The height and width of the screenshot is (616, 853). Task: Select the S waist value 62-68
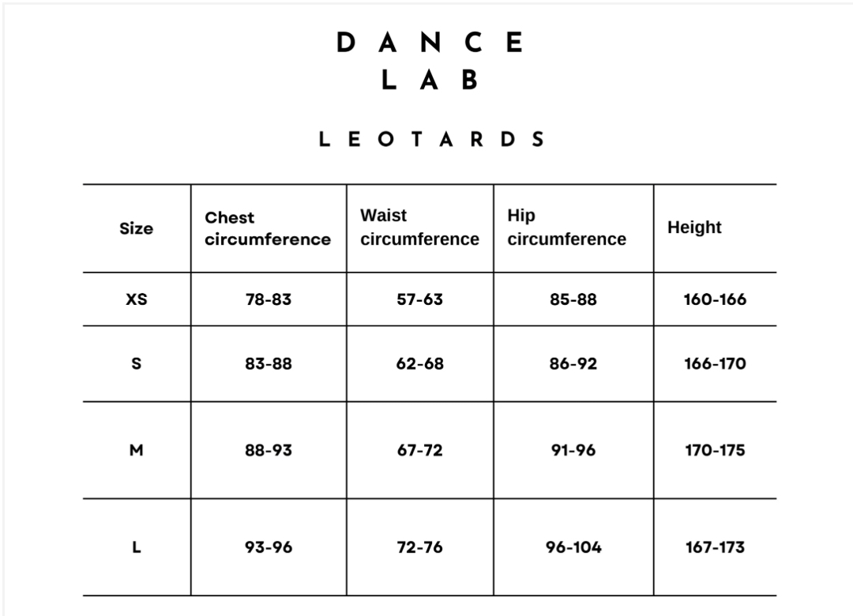[x=420, y=364]
